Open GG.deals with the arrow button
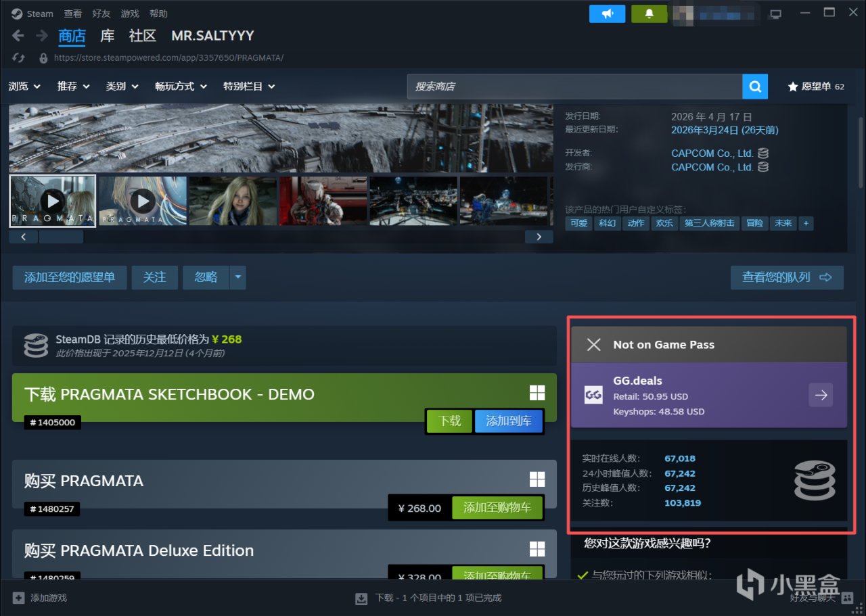The width and height of the screenshot is (866, 616). [x=821, y=396]
